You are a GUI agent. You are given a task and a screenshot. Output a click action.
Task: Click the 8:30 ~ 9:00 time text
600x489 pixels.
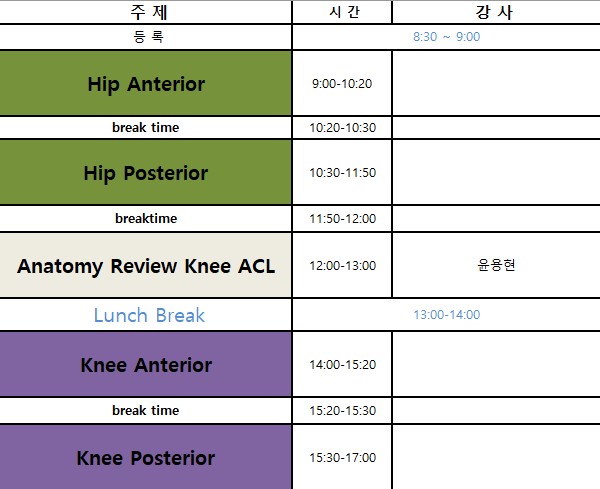coord(446,37)
